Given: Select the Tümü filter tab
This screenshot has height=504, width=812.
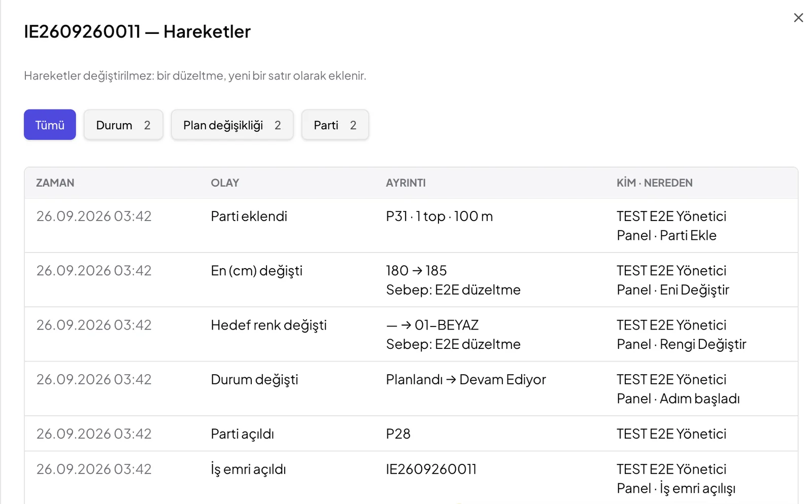Looking at the screenshot, I should [x=50, y=125].
